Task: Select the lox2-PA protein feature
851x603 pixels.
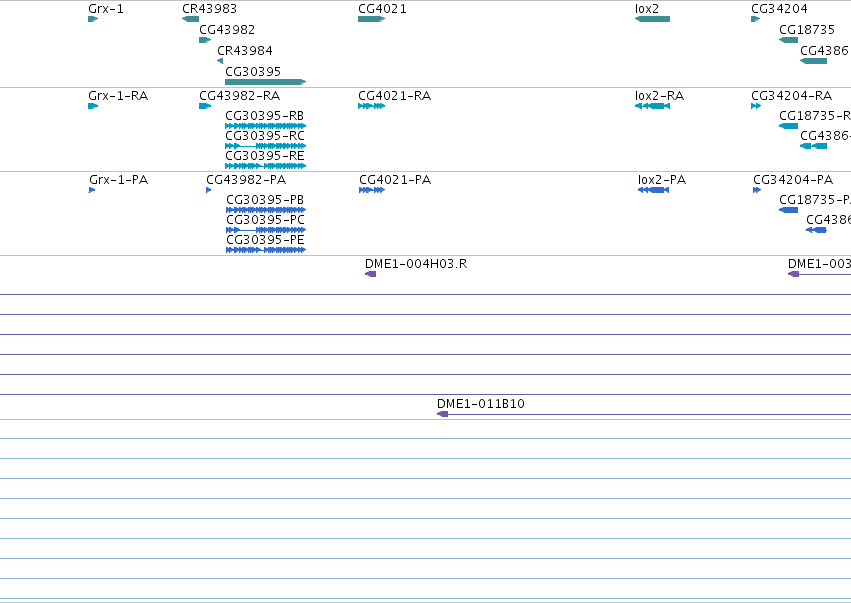Action: [653, 190]
